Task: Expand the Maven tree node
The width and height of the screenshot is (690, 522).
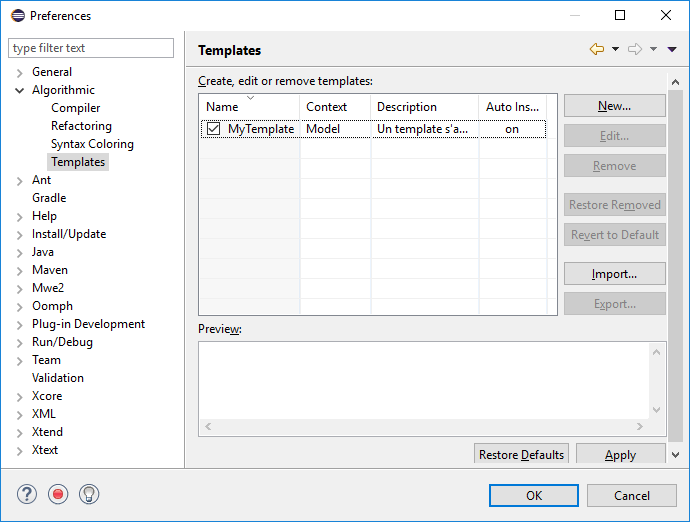Action: [19, 271]
